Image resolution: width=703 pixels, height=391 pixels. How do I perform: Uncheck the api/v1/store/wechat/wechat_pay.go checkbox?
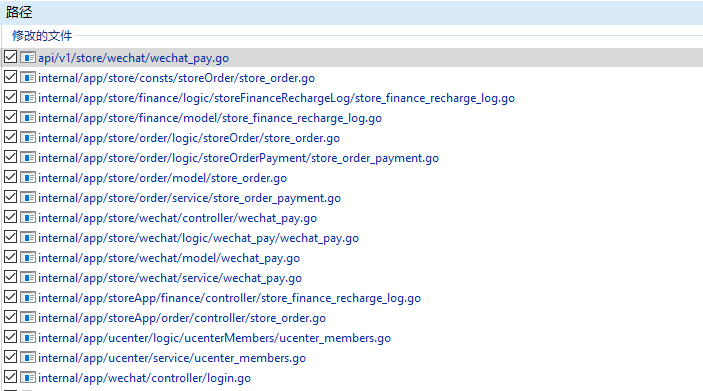click(10, 57)
